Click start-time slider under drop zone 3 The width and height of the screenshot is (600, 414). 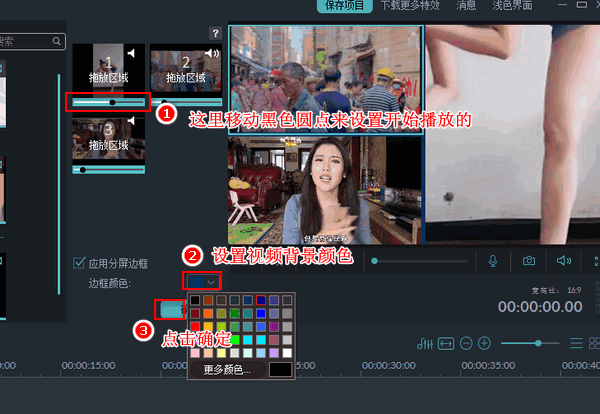click(x=109, y=170)
